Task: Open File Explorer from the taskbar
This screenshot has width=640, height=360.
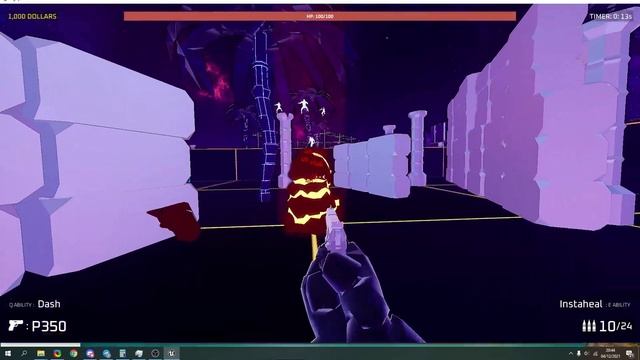Action: tap(41, 353)
